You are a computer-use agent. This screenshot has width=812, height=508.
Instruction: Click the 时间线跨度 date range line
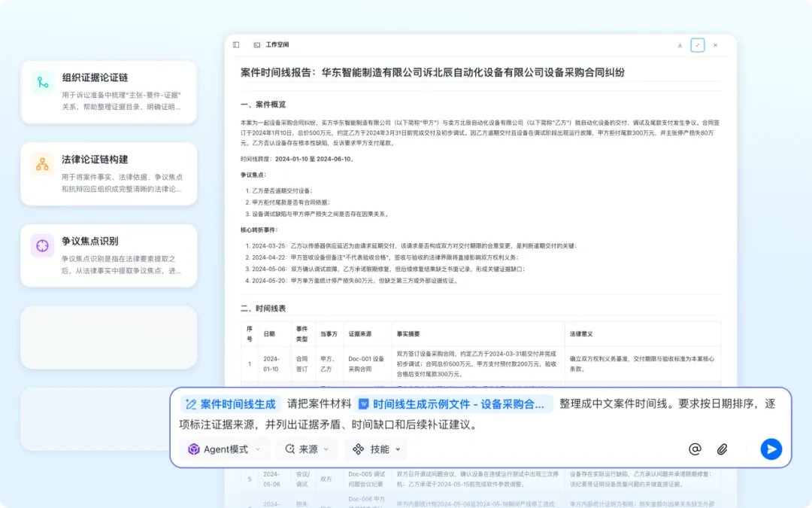click(298, 159)
